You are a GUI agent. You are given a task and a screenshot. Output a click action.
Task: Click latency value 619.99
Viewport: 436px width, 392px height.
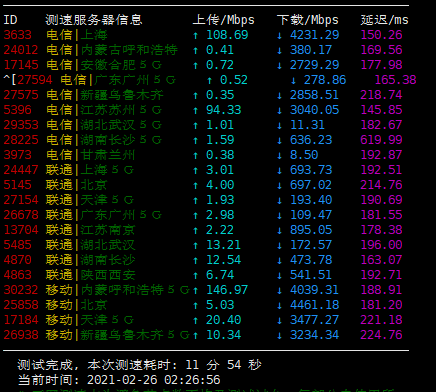(x=381, y=140)
